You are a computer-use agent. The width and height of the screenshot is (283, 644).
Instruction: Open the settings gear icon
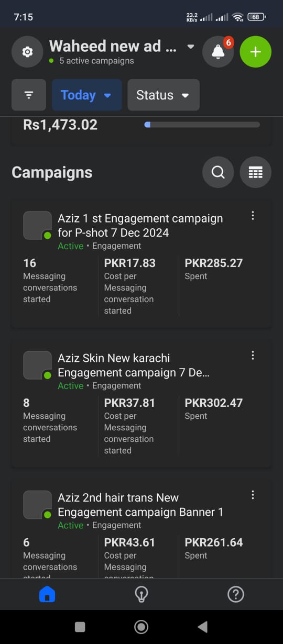pos(27,52)
